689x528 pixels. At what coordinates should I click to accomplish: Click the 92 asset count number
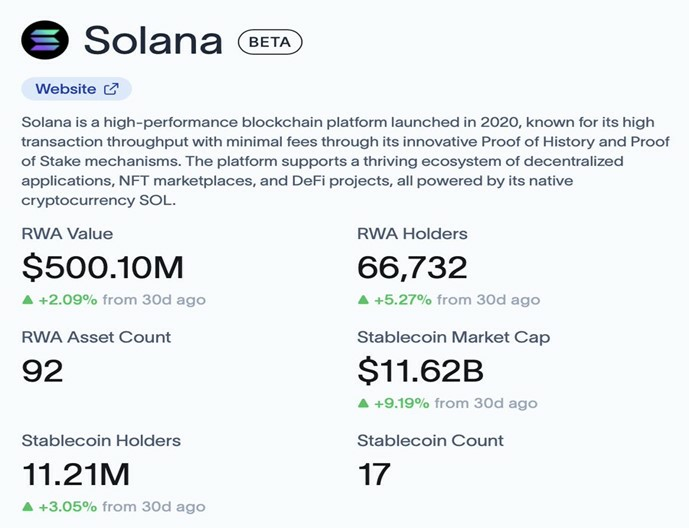pos(42,371)
